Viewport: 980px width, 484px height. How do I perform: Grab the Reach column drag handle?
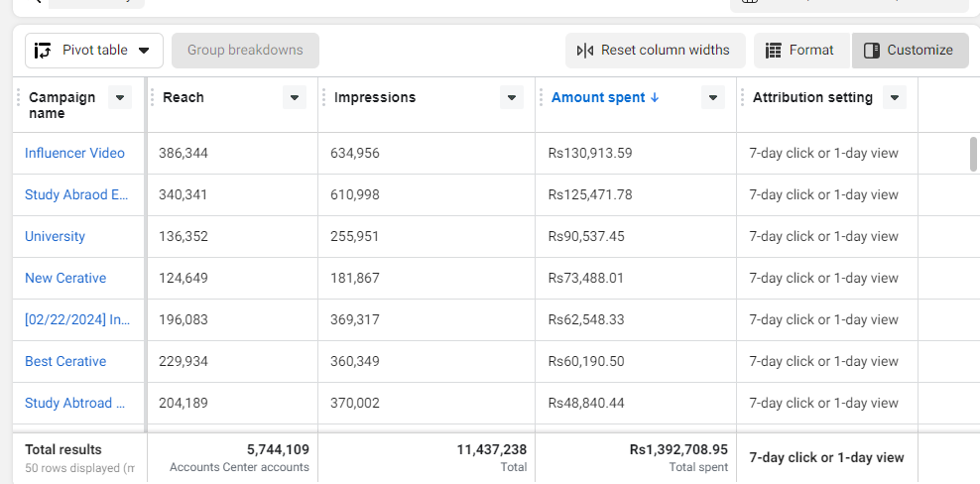[153, 97]
